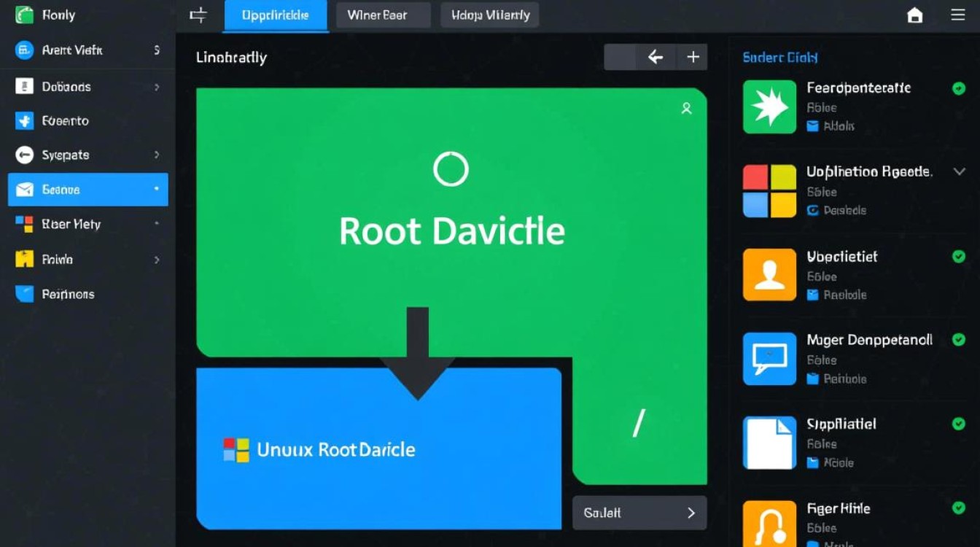The width and height of the screenshot is (980, 547).
Task: Click the green starburst app icon
Action: pos(769,107)
